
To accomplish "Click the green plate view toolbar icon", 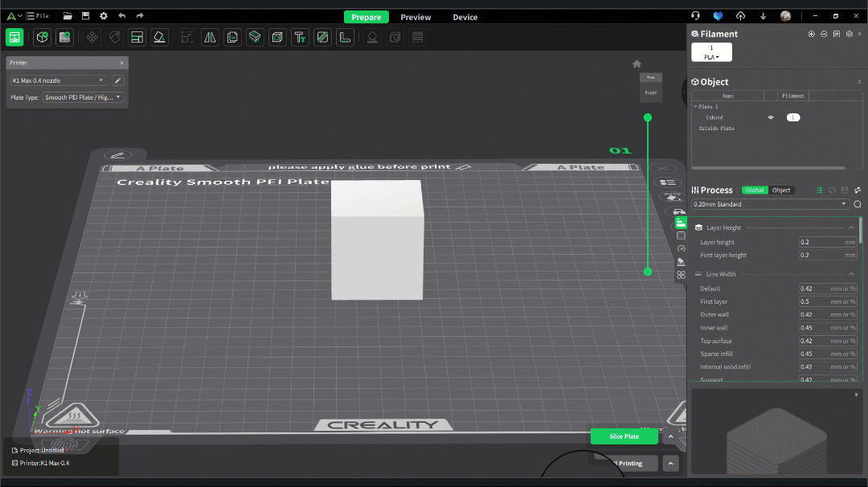I will coord(14,37).
